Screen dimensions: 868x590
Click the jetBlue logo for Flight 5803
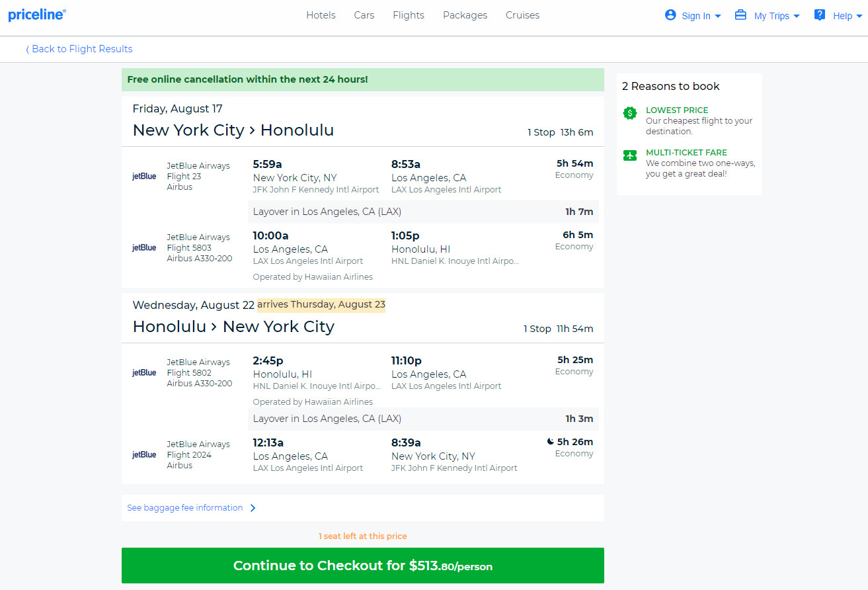tap(144, 247)
